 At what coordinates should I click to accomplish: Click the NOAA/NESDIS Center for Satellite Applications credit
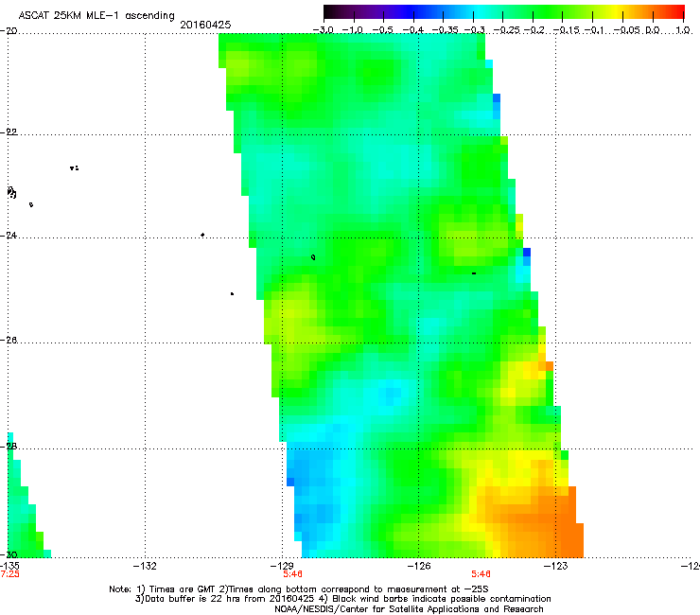409,609
